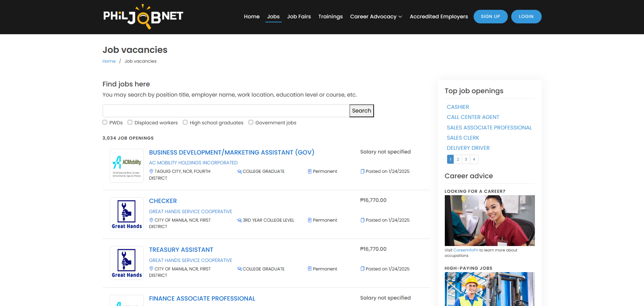
Task: Open DELIVERY DRIVER top opening
Action: point(468,148)
